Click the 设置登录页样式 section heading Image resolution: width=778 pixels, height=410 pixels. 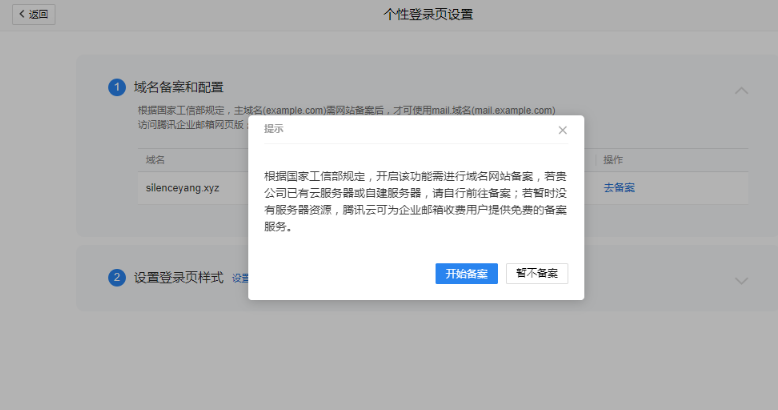click(x=179, y=278)
